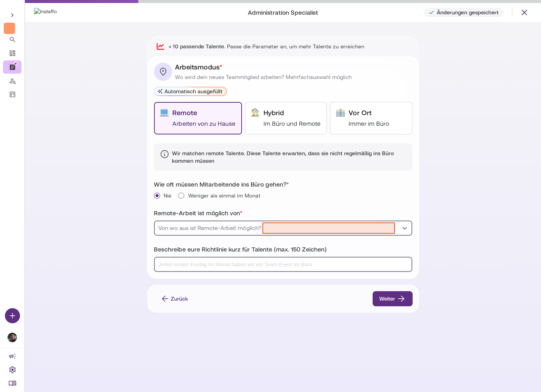Choose the Nie radio option
This screenshot has width=541, height=392.
click(x=157, y=196)
